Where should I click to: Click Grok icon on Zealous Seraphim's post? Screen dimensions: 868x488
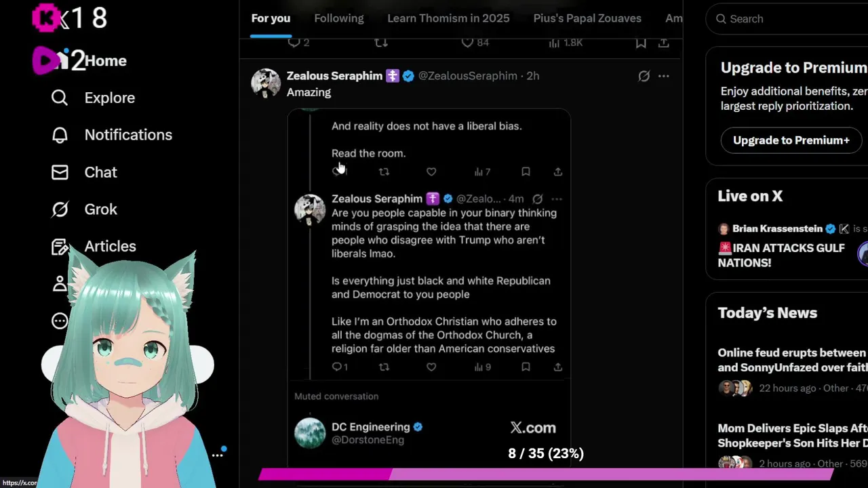tap(644, 76)
